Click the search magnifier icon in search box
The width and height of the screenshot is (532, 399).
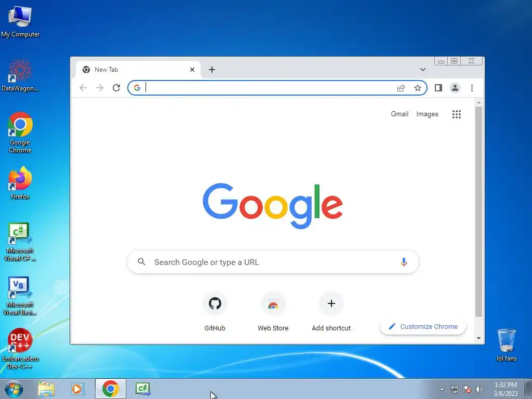[x=141, y=262]
